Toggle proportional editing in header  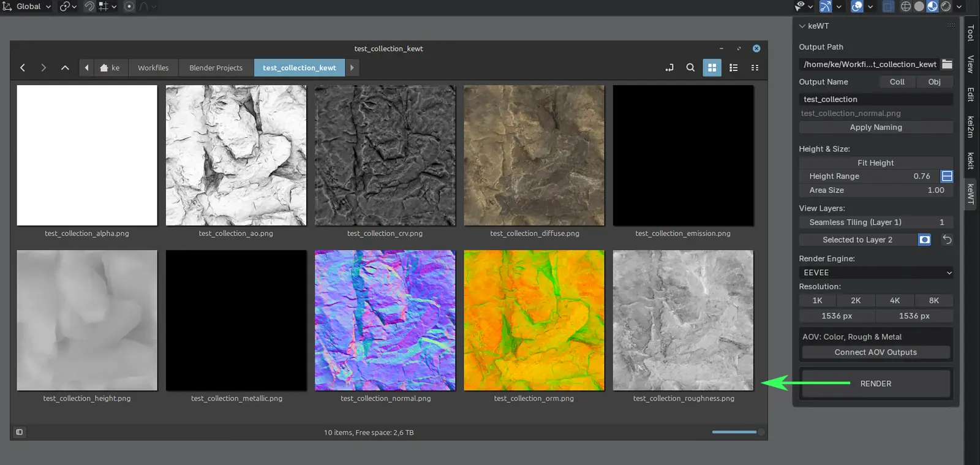coord(129,7)
